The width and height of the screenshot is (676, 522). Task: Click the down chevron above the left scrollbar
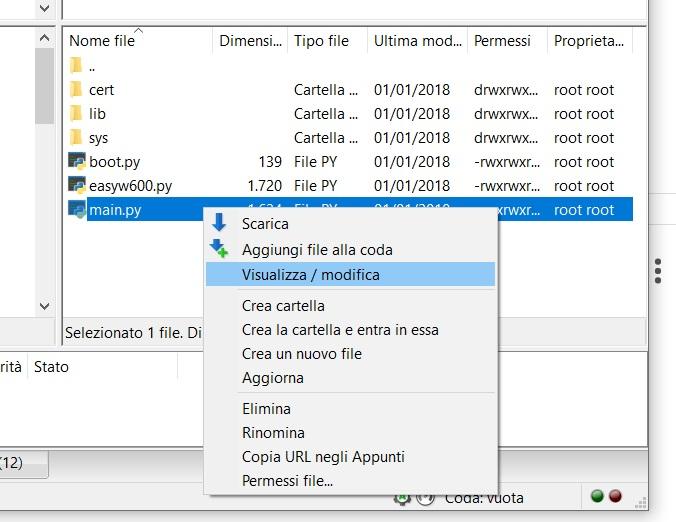tap(44, 8)
